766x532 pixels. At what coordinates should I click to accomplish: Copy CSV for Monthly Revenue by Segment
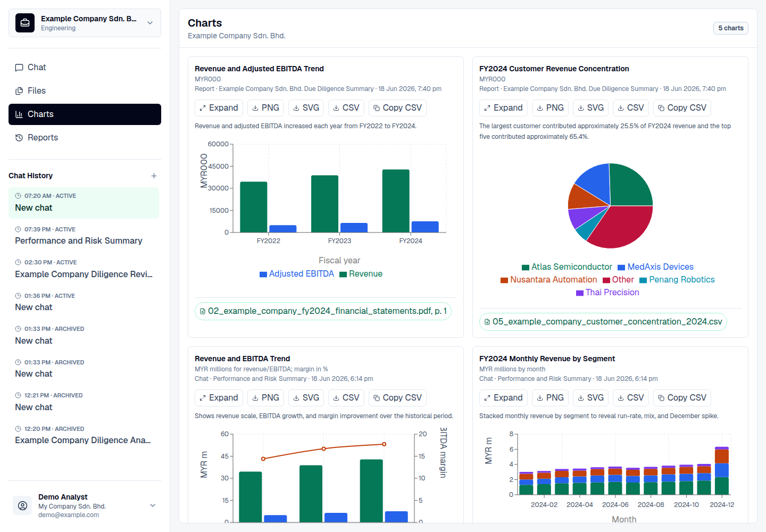tap(682, 398)
